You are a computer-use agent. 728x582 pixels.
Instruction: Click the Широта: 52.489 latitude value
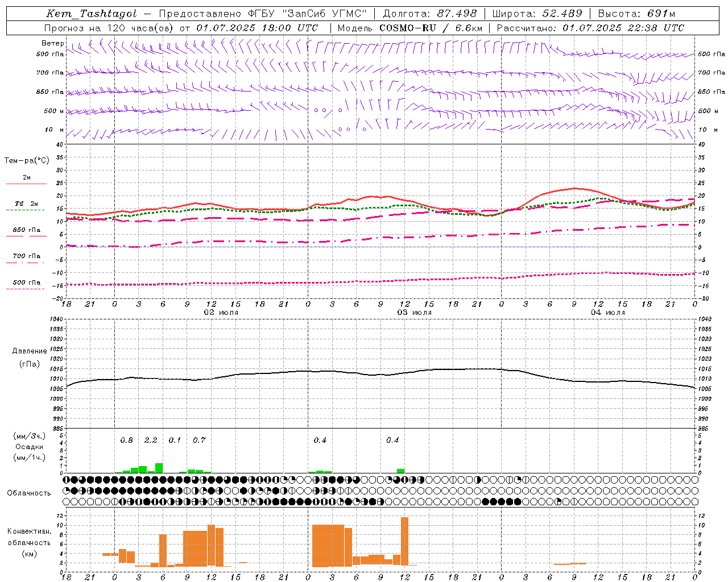537,14
